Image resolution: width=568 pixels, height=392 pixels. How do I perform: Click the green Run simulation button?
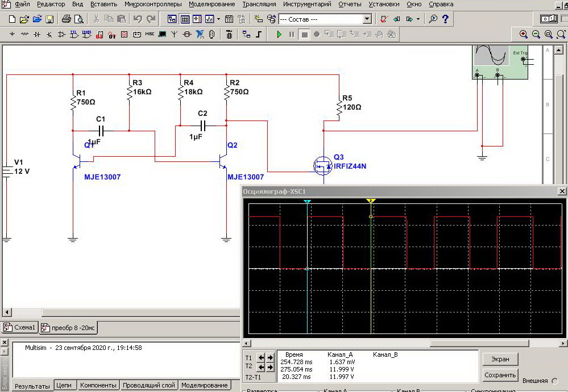point(279,34)
